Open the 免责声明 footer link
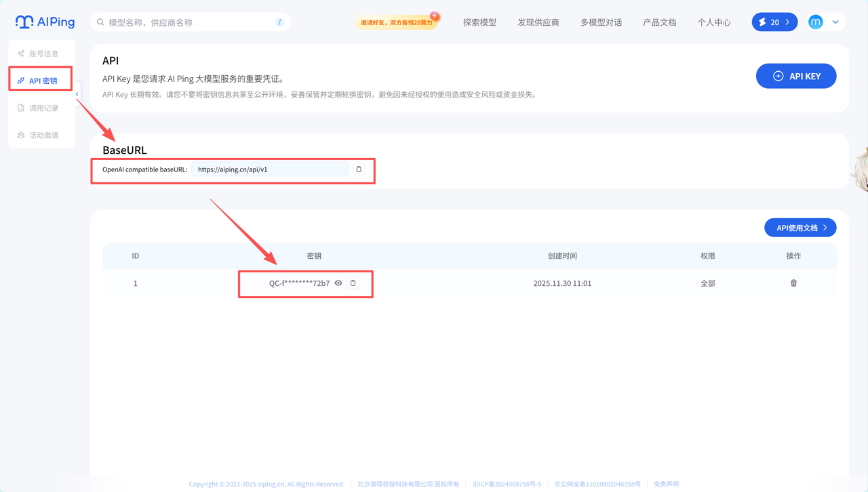This screenshot has height=492, width=868. 666,485
